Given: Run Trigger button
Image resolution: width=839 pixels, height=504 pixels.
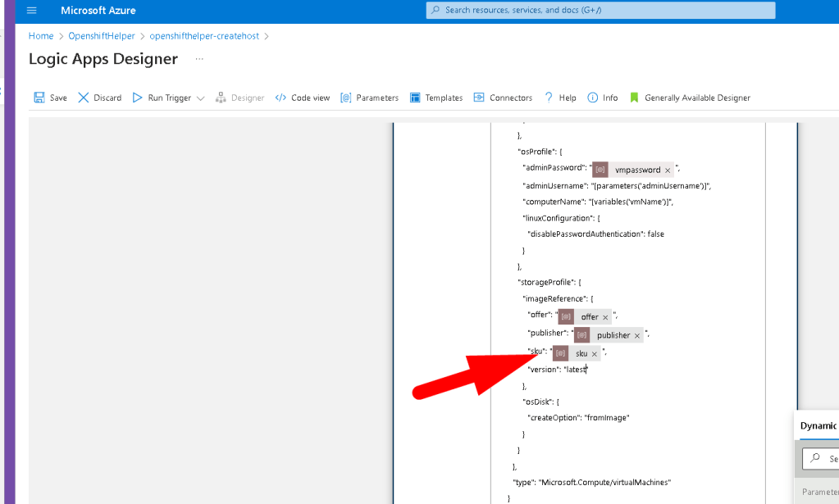Looking at the screenshot, I should 162,98.
